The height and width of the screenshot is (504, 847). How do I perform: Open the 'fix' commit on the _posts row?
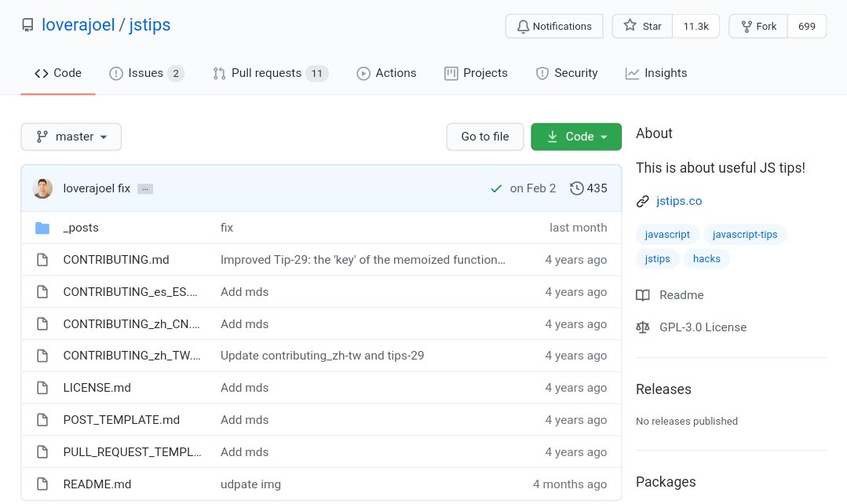pyautogui.click(x=227, y=228)
